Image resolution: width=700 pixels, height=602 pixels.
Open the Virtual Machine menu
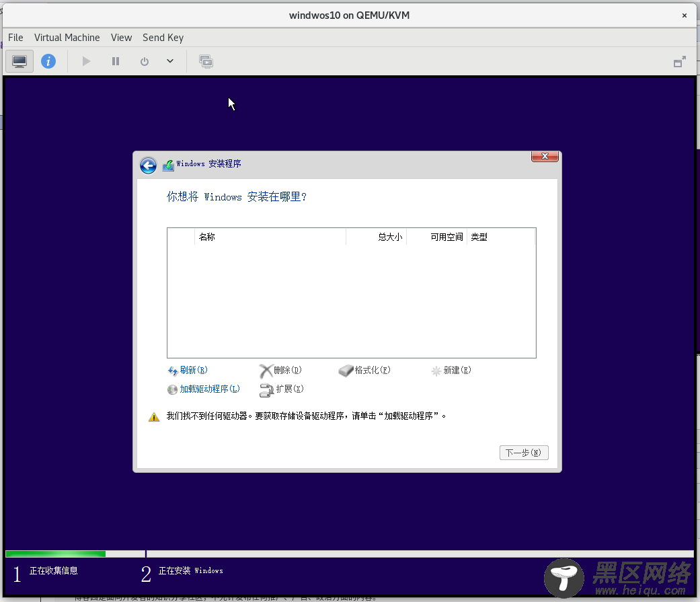(67, 38)
